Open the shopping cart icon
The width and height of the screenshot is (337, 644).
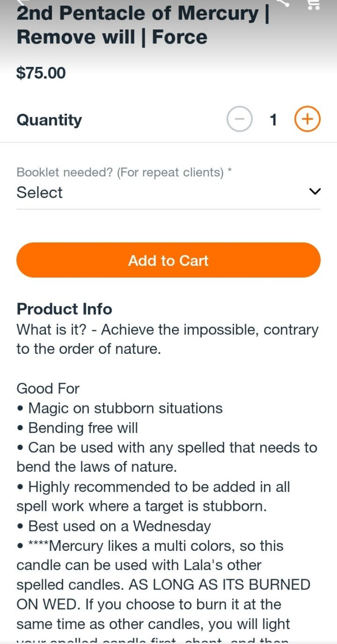[314, 4]
